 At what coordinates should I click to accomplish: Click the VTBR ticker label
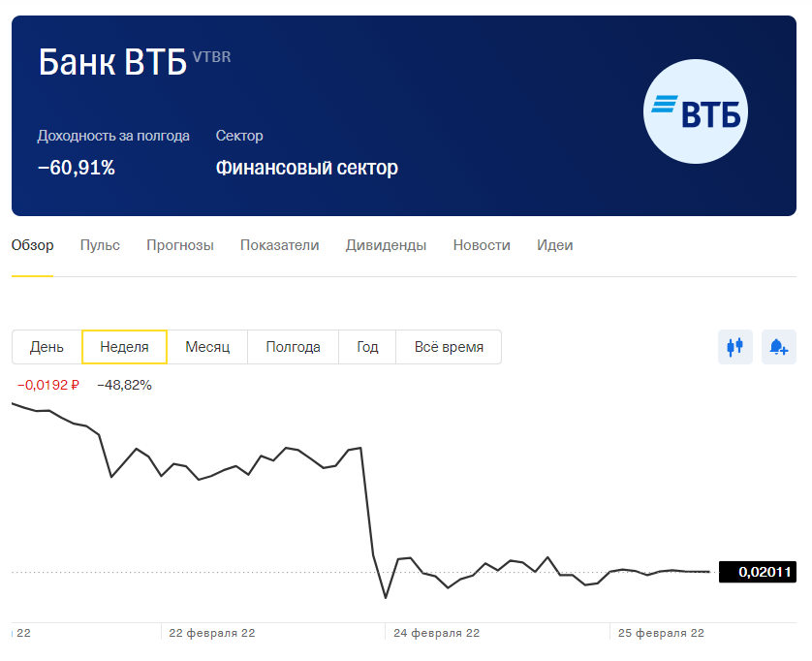pos(212,56)
